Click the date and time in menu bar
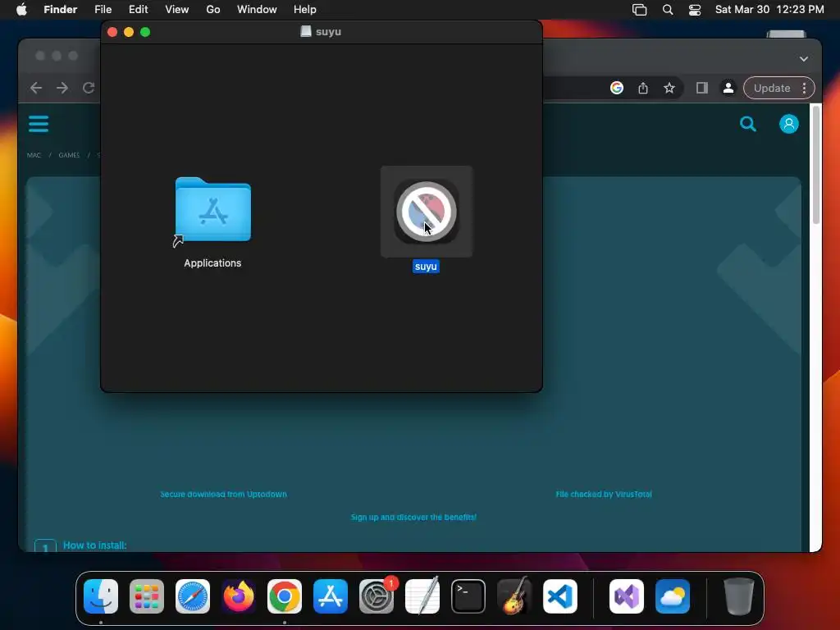The height and width of the screenshot is (630, 840). pos(769,10)
